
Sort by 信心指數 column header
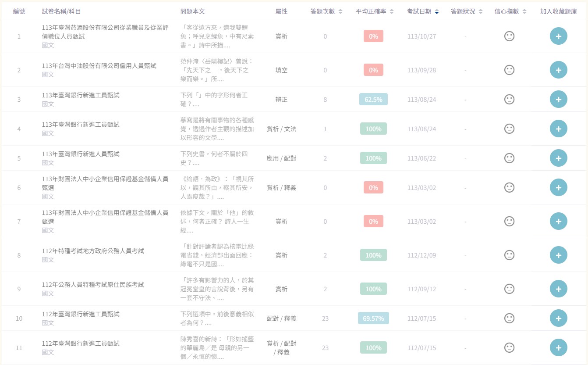(x=510, y=11)
